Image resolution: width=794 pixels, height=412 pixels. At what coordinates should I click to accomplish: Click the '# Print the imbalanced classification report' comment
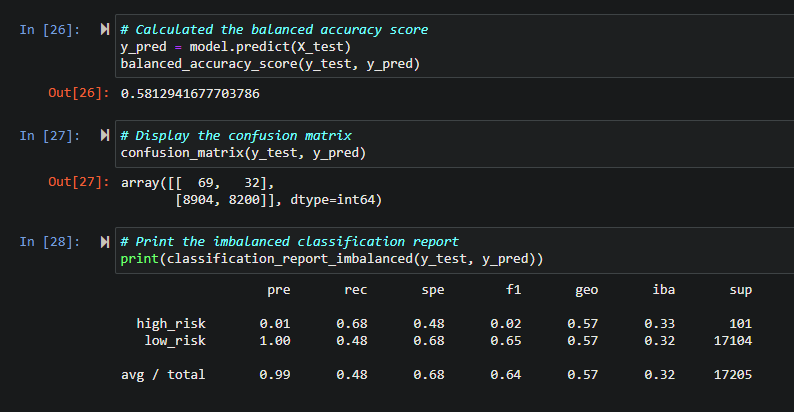pyautogui.click(x=289, y=242)
